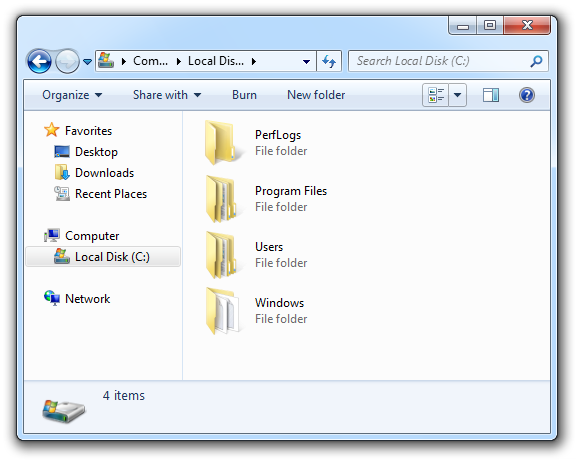The image size is (579, 461).
Task: Click the Network globe icon
Action: [52, 298]
